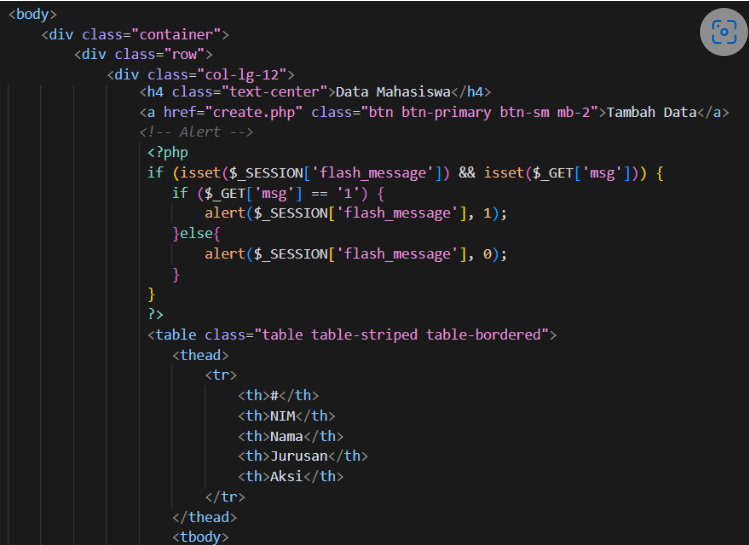Viewport: 749px width, 545px height.
Task: Click the closing ?> PHP tag
Action: tap(156, 314)
